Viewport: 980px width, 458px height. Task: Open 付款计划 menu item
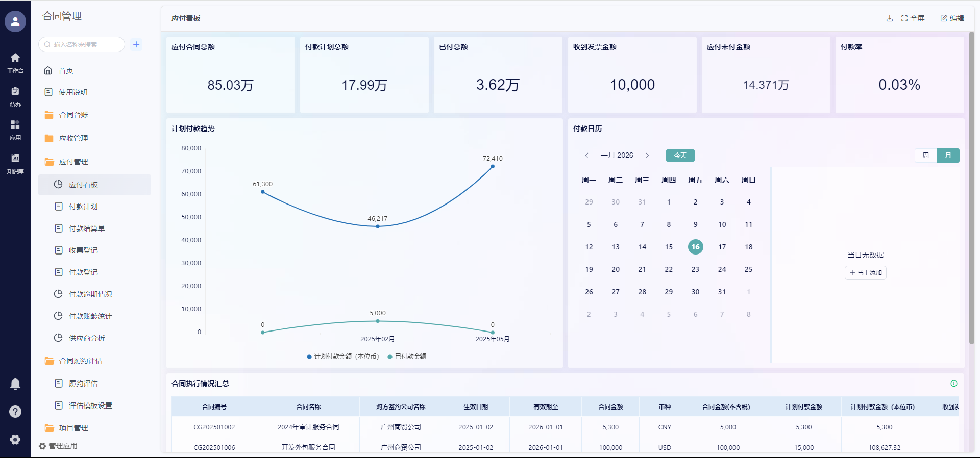(x=83, y=207)
